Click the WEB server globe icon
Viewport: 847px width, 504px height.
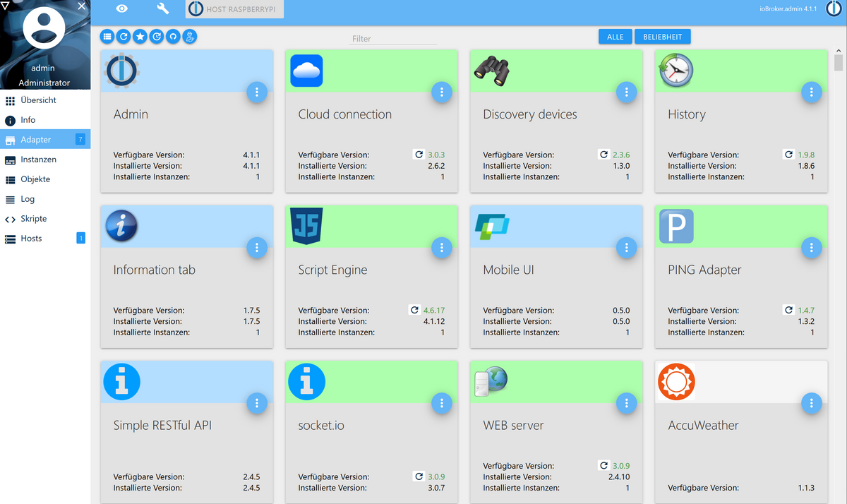tap(492, 381)
